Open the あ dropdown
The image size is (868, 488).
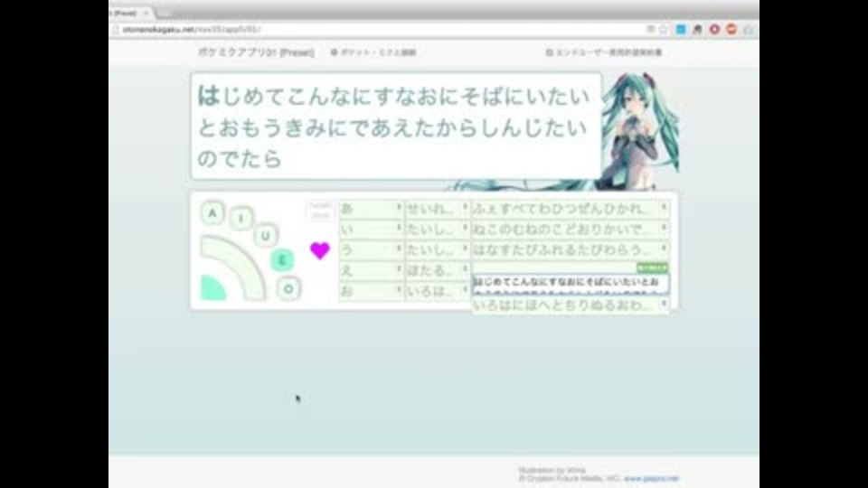(371, 209)
